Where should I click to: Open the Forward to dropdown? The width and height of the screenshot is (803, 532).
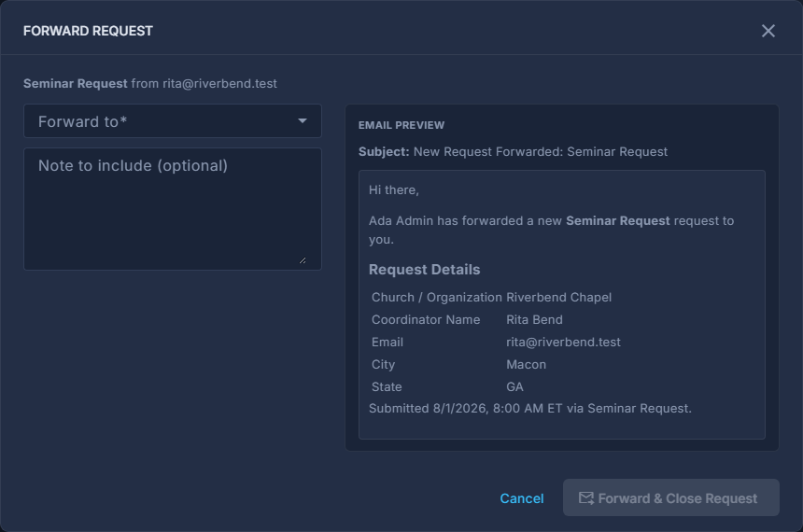[x=173, y=120]
